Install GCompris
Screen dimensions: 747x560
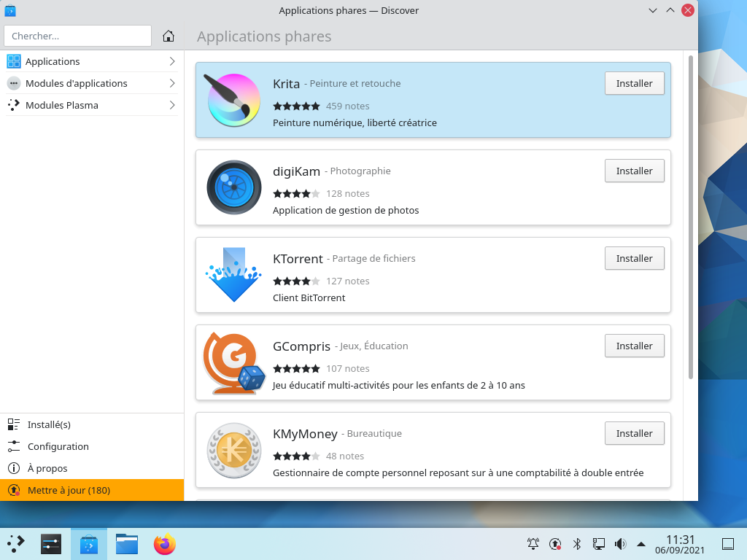pos(634,346)
